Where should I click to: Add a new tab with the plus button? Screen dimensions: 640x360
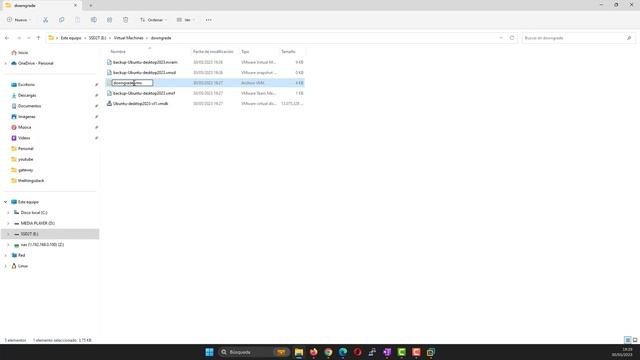(91, 6)
